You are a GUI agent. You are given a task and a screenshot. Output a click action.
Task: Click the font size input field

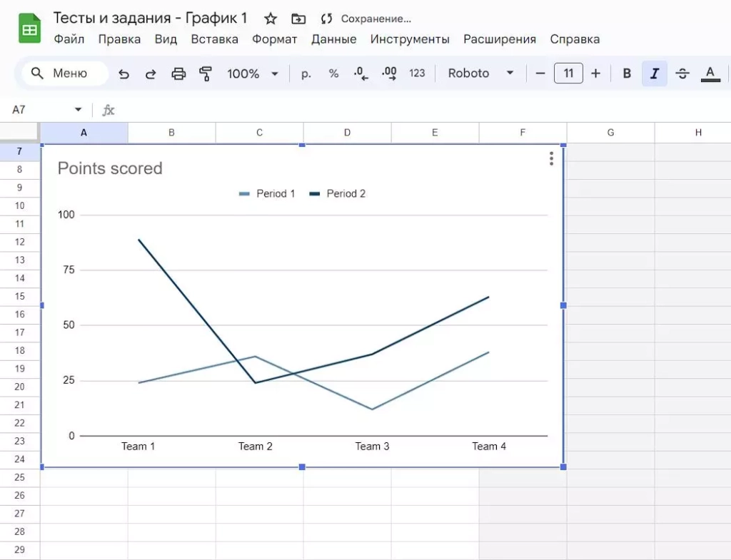coord(568,73)
